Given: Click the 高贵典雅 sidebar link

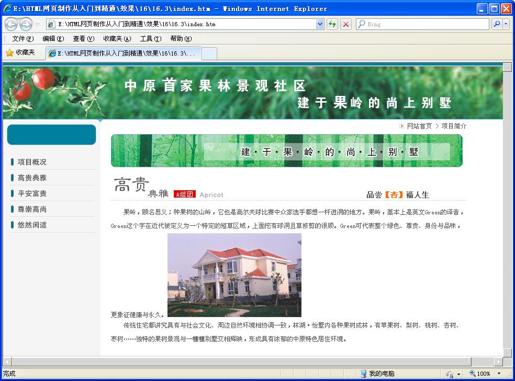Looking at the screenshot, I should (32, 178).
